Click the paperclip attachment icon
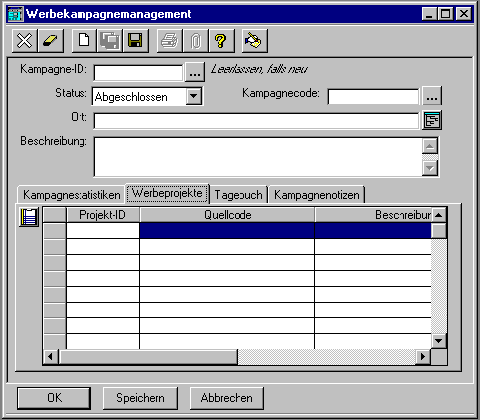 [196, 41]
